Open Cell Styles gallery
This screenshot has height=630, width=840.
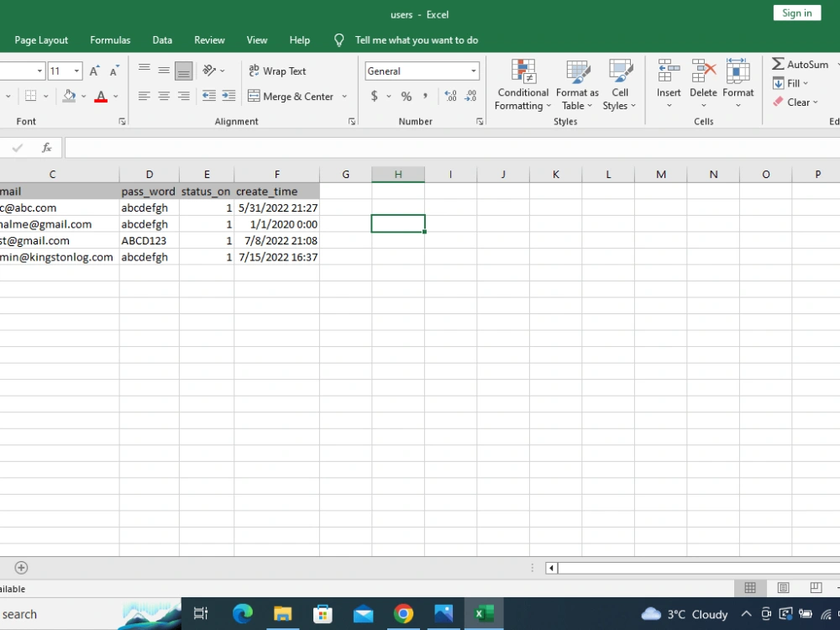[x=619, y=85]
